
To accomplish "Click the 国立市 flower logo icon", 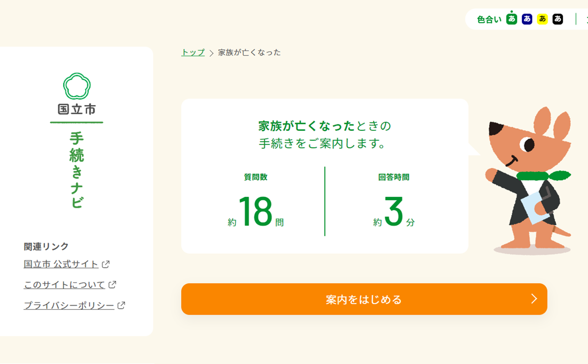I will 77,86.
